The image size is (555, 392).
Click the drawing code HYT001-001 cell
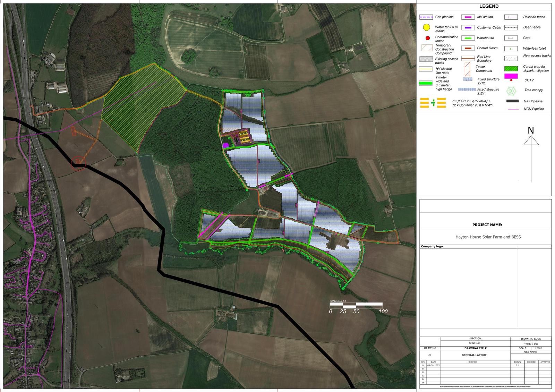pyautogui.click(x=531, y=344)
